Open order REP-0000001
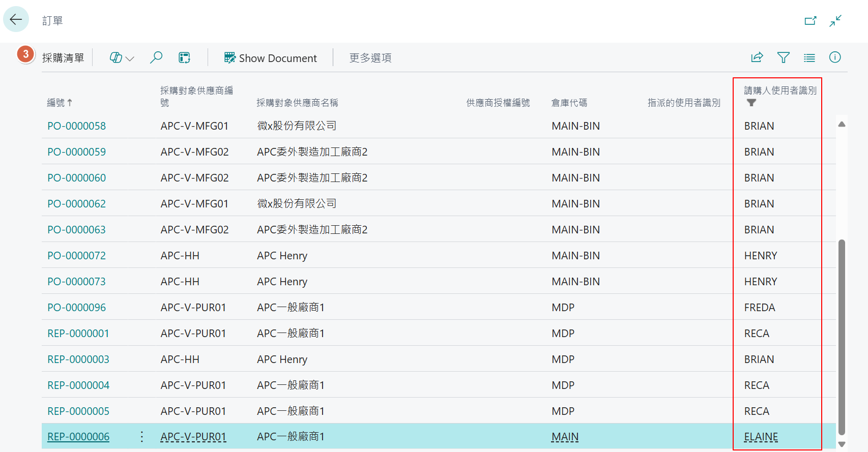868x452 pixels. [78, 334]
